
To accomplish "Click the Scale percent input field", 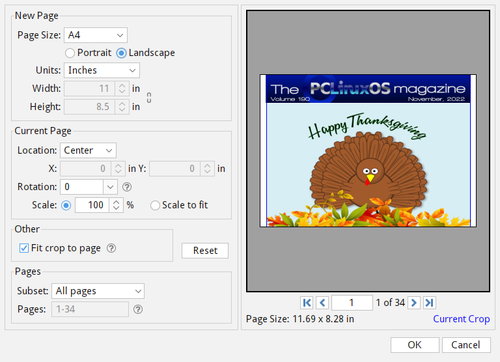I will point(92,205).
